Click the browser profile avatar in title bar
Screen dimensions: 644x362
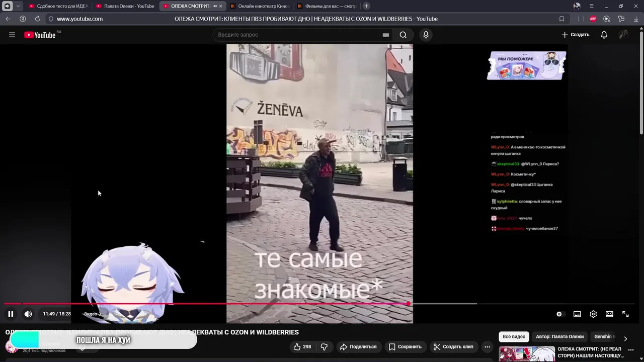coord(577,6)
